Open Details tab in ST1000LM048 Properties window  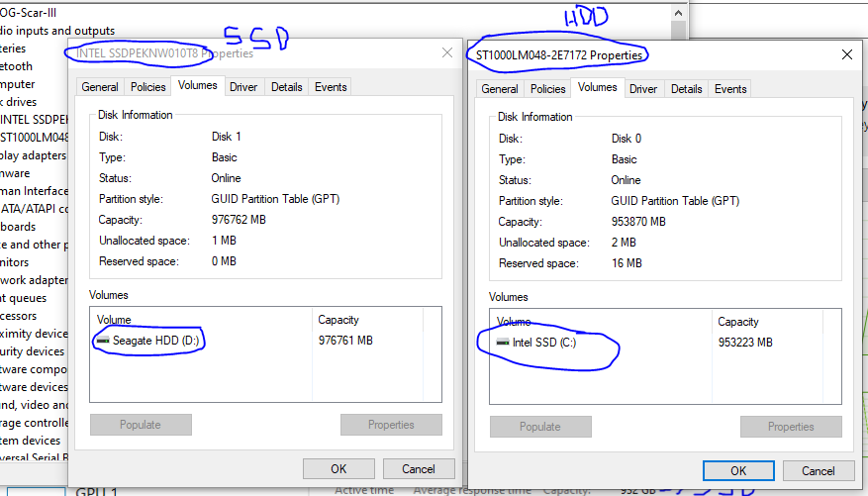pyautogui.click(x=687, y=88)
